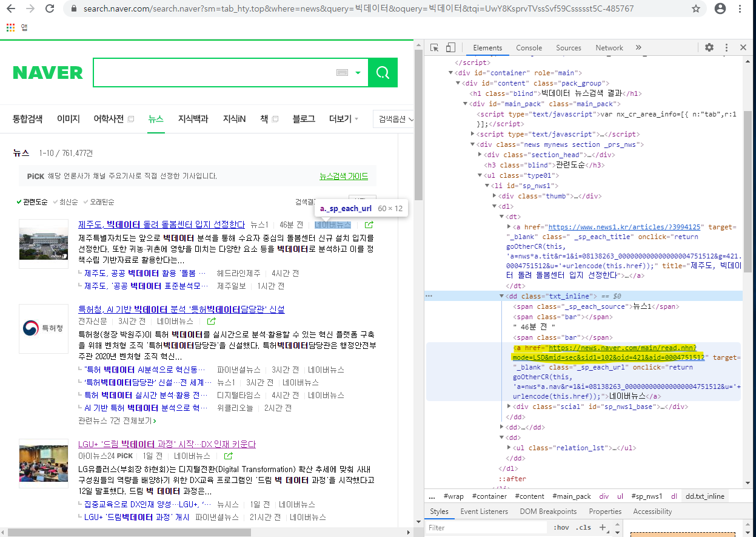Open the DevTools customize three-dot menu
756x537 pixels.
click(726, 48)
